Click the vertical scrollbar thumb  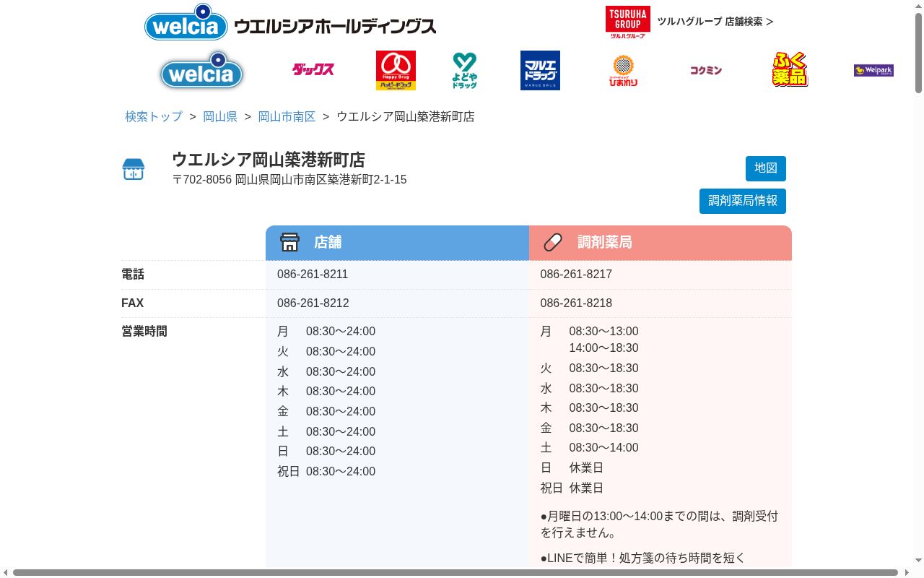(918, 53)
